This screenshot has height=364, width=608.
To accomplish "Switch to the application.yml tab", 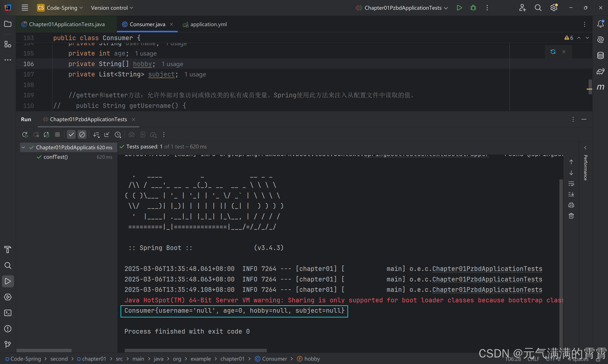I will tap(208, 24).
